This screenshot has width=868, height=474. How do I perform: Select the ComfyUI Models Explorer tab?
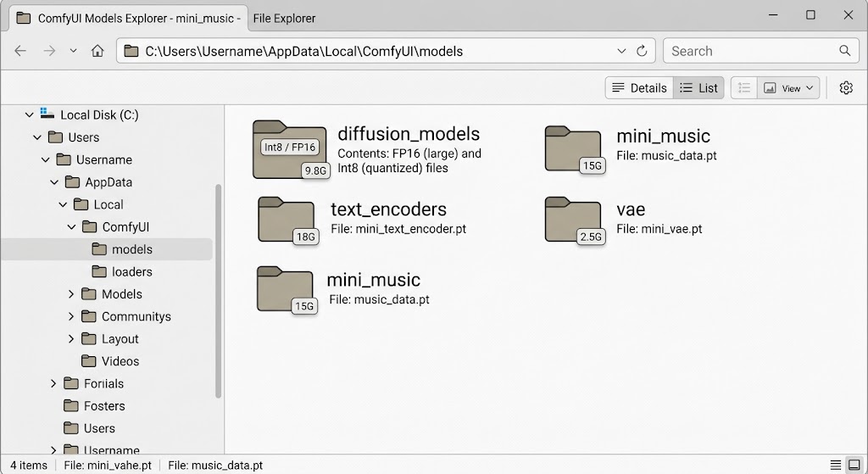tap(129, 19)
